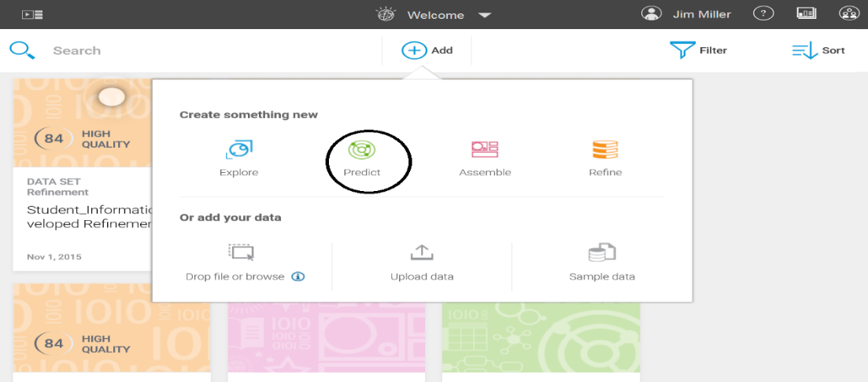This screenshot has height=382, width=868.
Task: Select the orange Refine database icon
Action: pos(605,149)
